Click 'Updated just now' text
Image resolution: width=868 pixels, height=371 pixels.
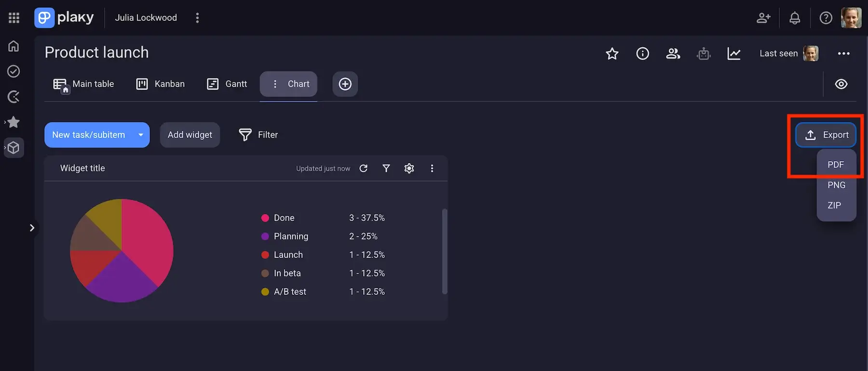(x=323, y=168)
